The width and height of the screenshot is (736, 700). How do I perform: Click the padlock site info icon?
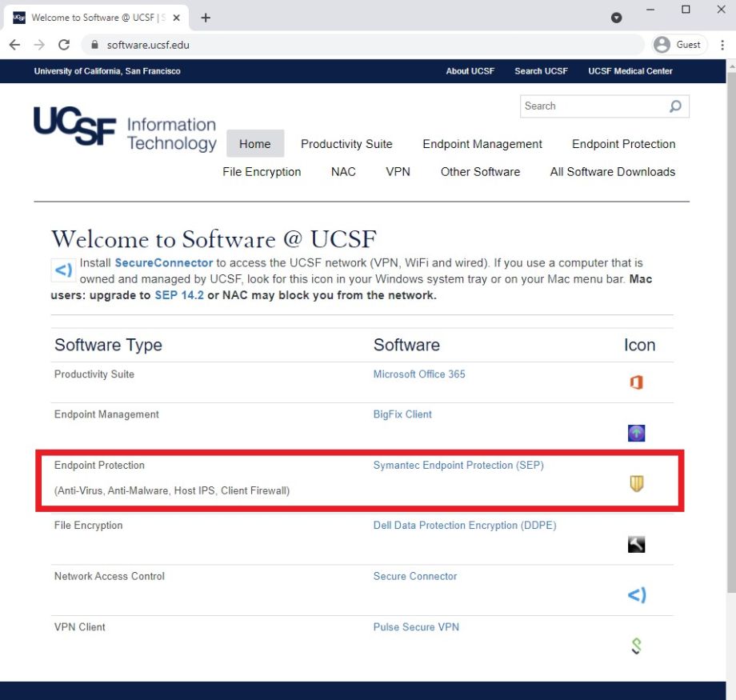(x=94, y=45)
